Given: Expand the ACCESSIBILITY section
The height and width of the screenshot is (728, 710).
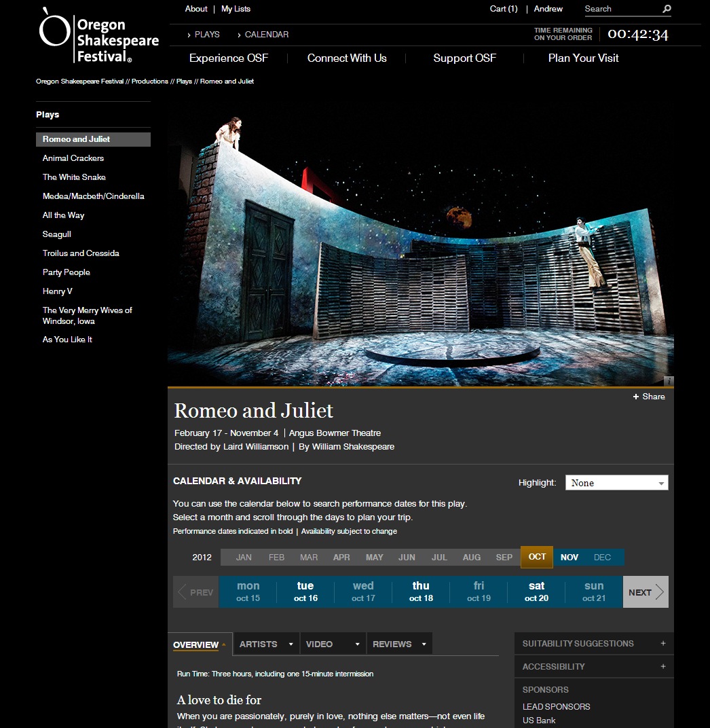Looking at the screenshot, I should [x=594, y=667].
